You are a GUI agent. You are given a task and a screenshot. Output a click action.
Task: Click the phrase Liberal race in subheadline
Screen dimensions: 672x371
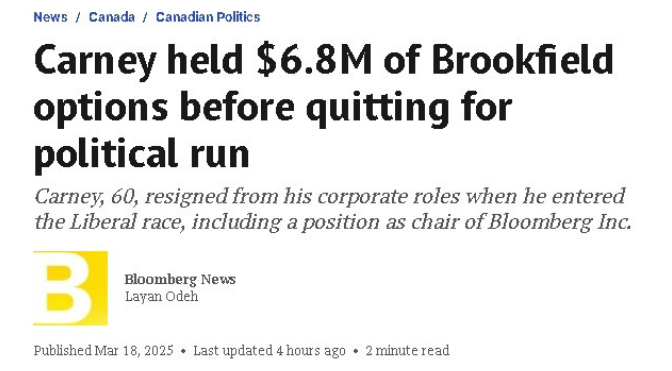pos(127,222)
